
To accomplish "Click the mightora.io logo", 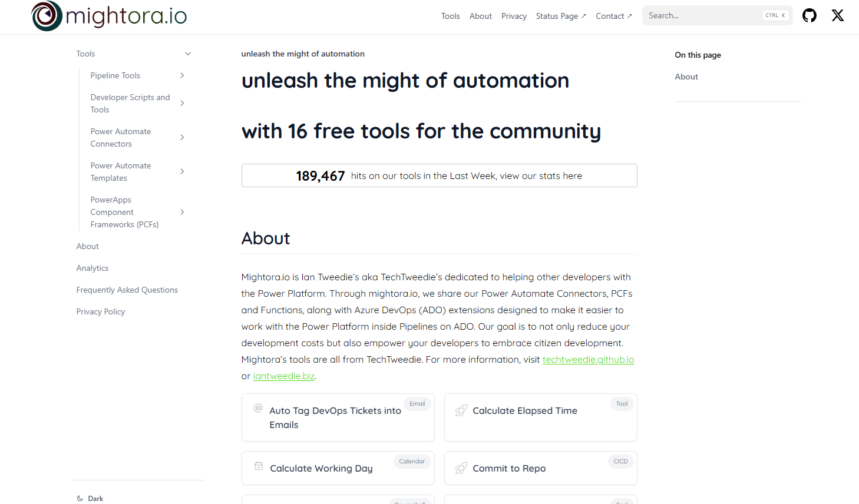I will tap(109, 16).
